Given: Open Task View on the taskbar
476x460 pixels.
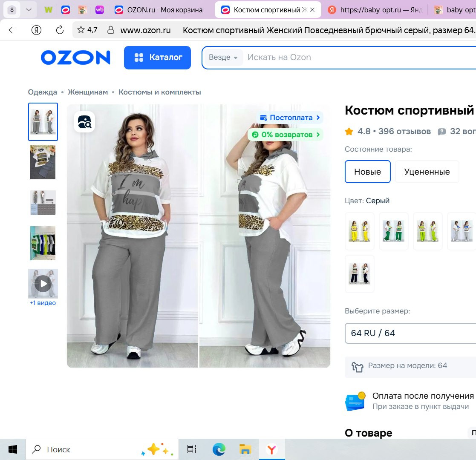Looking at the screenshot, I should (192, 449).
